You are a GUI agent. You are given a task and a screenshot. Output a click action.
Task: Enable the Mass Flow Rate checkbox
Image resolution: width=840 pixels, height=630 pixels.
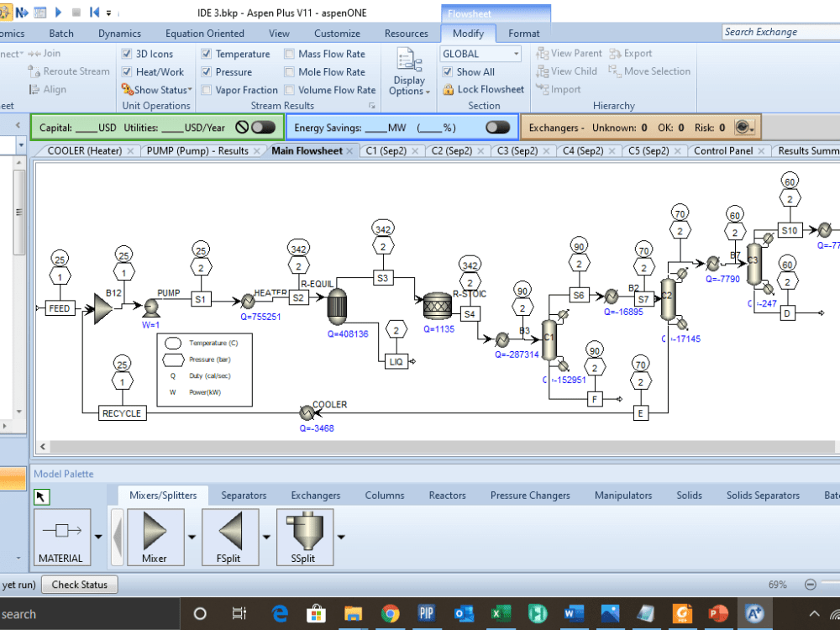click(291, 53)
